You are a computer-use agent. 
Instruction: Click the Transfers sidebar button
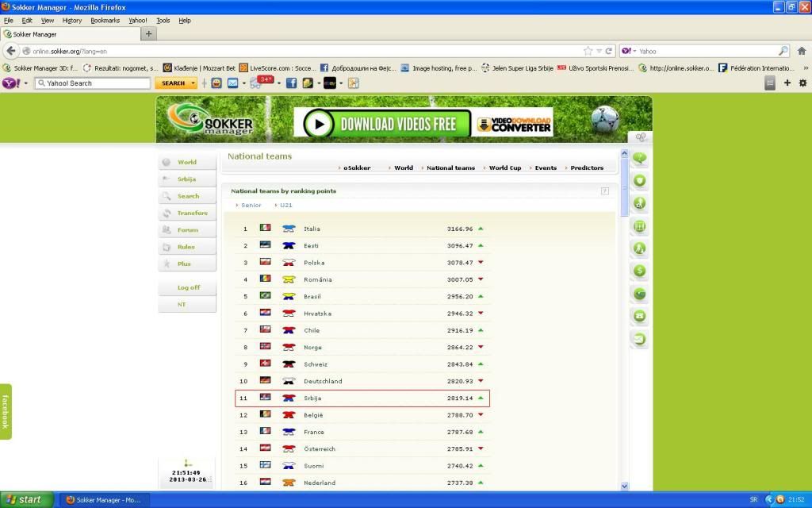(187, 213)
